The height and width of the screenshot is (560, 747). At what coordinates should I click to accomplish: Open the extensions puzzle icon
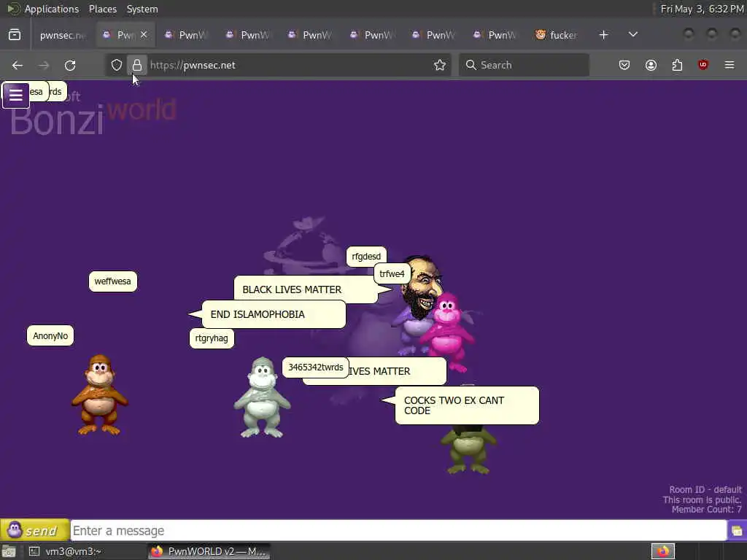[x=677, y=65]
